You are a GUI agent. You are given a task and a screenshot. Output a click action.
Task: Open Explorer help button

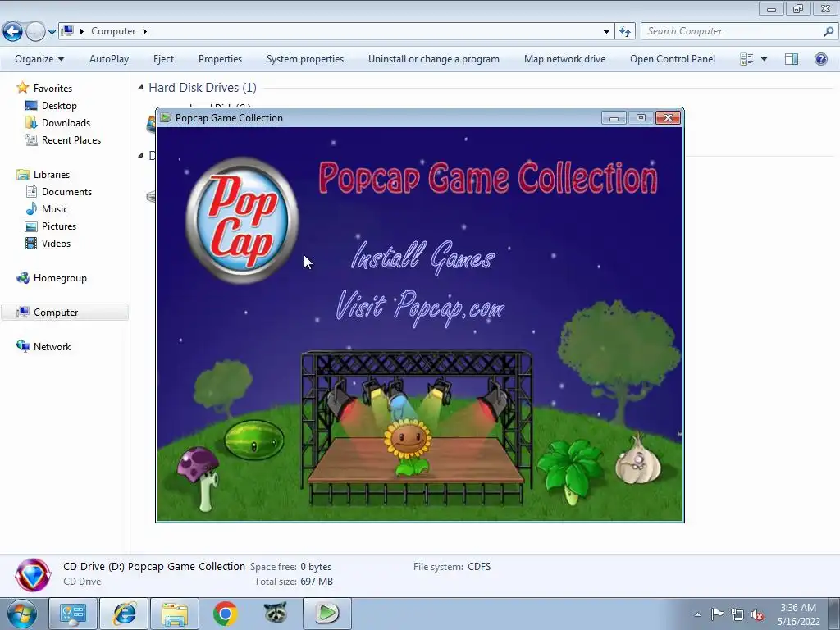[820, 59]
